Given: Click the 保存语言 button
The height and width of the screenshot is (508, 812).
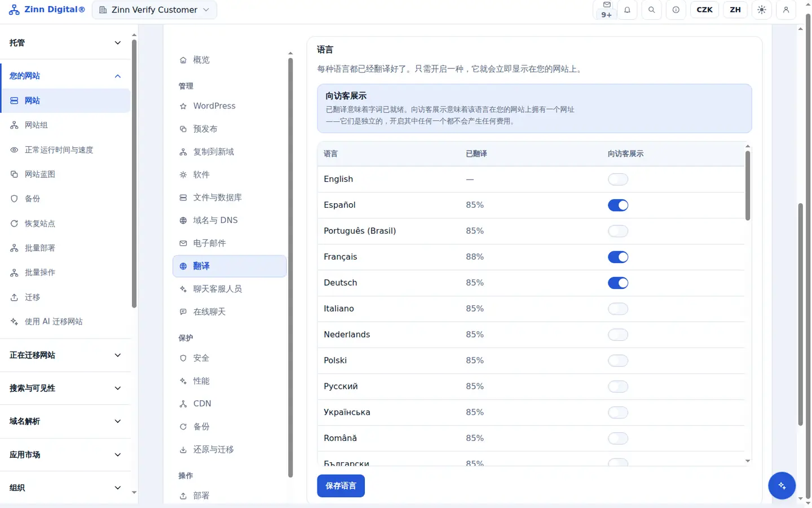Looking at the screenshot, I should click(341, 486).
